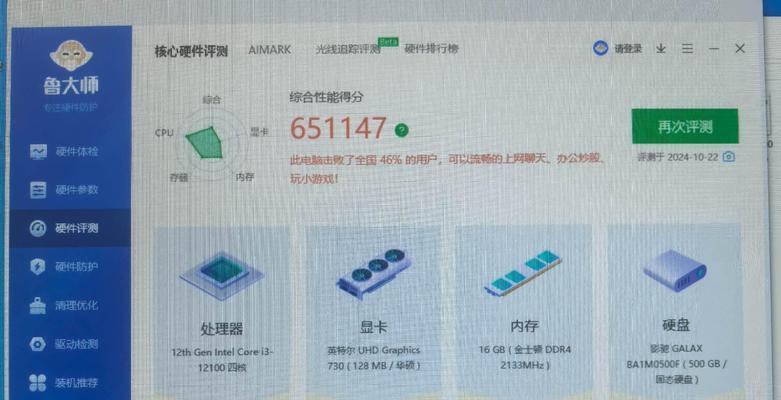Screen dimensions: 781x400
Task: Click the score 651147
Action: coord(338,129)
